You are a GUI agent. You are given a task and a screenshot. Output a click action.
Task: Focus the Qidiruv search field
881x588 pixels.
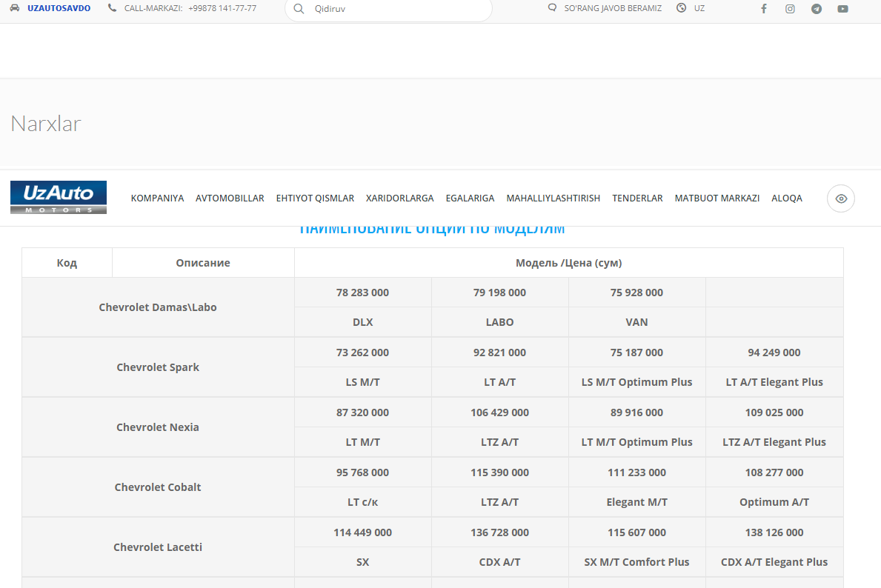[393, 9]
